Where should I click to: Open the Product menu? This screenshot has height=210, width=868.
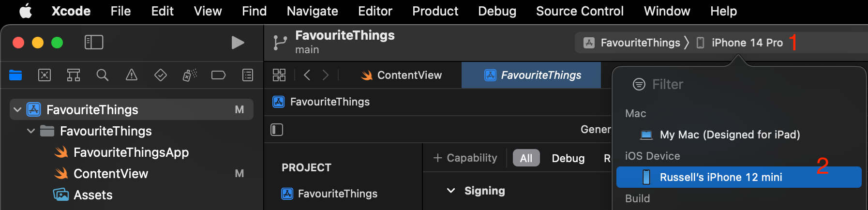tap(435, 11)
